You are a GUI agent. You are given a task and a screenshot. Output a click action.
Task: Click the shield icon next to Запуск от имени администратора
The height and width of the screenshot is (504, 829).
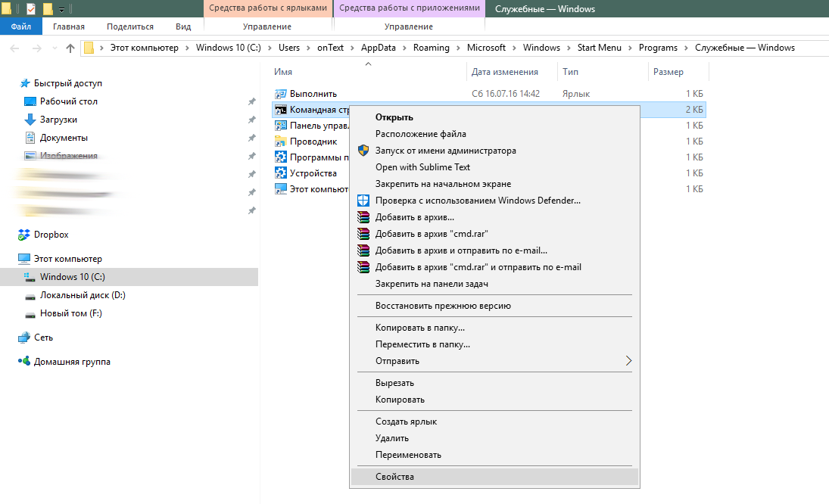(363, 151)
